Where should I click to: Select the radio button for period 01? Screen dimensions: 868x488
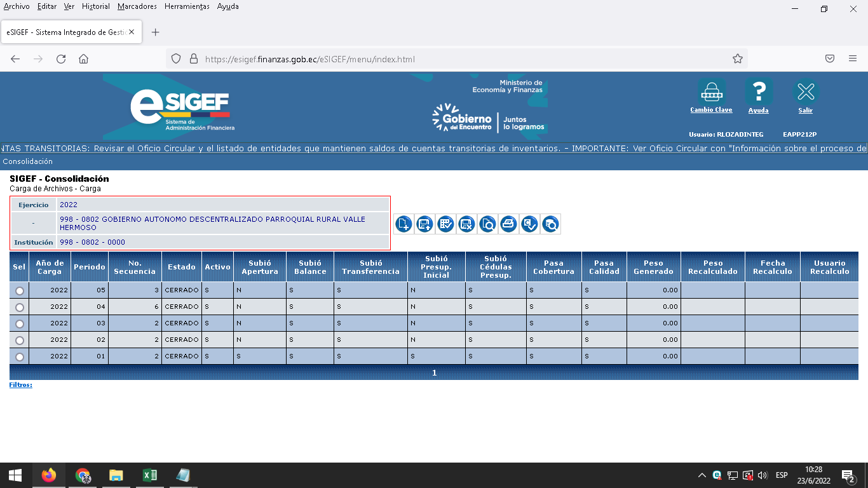point(20,356)
